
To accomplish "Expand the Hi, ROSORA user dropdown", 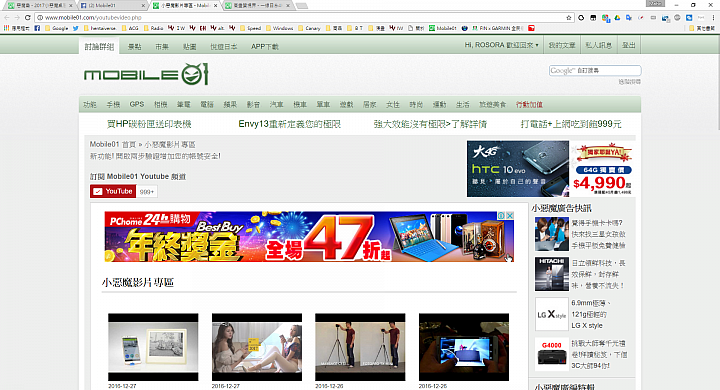I will pos(501,45).
